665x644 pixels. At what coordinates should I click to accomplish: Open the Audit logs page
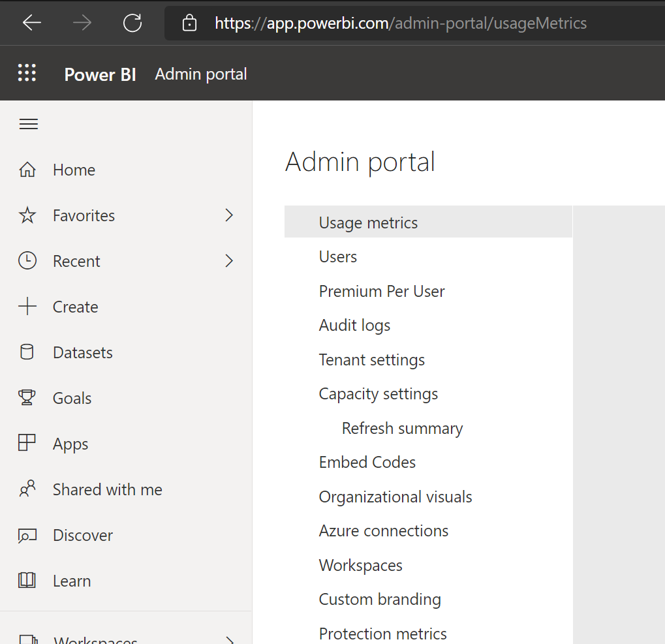(x=354, y=325)
